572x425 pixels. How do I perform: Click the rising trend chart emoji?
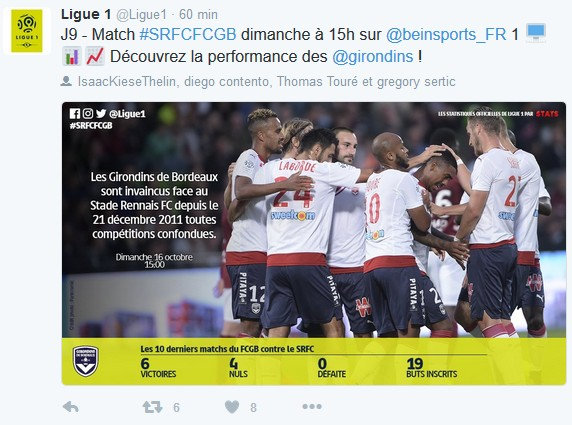click(95, 57)
